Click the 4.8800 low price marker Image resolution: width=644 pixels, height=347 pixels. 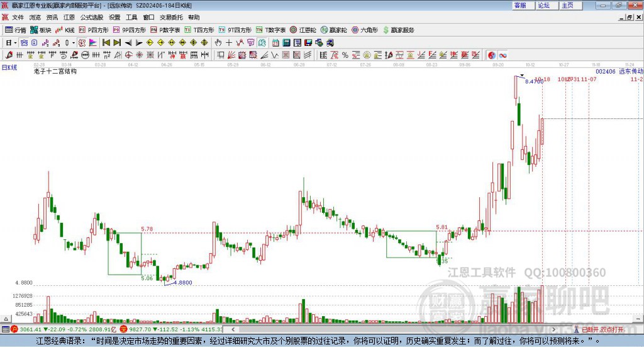pos(183,283)
